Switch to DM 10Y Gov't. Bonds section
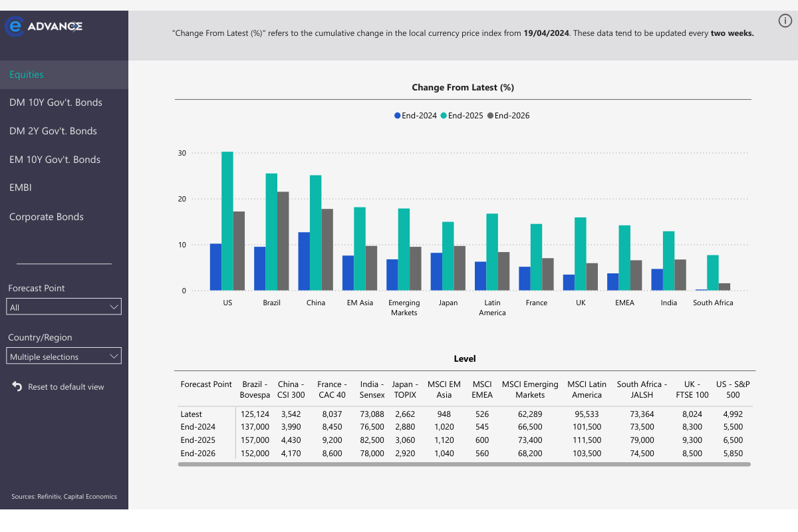This screenshot has width=798, height=532. pos(55,102)
